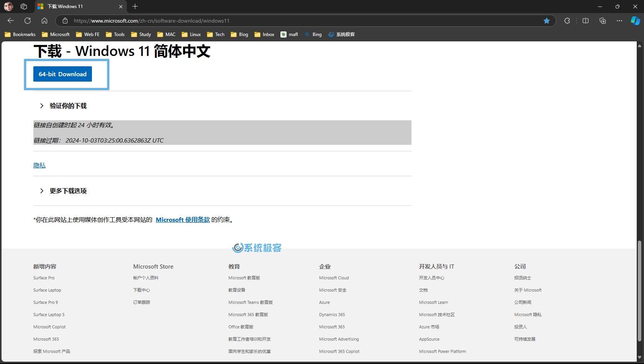Open 探索 Microsoft 产品 footer link
Viewport: 644px width, 364px height.
52,351
